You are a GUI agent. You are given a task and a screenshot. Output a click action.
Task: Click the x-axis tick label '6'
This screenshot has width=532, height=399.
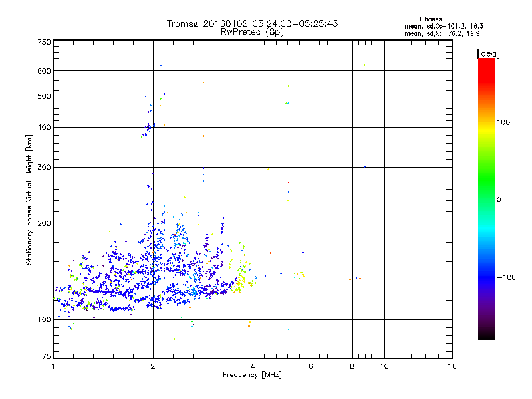coord(311,366)
